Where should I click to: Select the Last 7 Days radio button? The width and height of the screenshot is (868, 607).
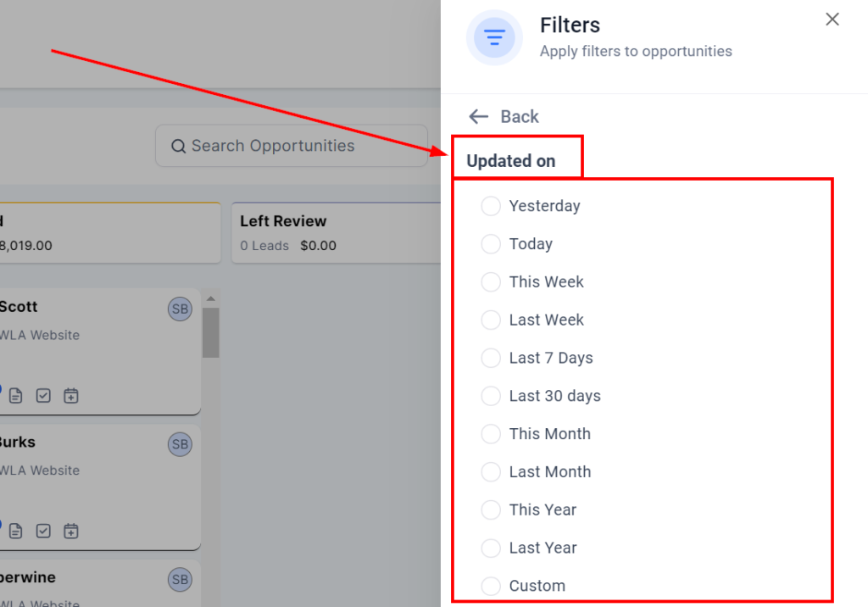point(491,358)
